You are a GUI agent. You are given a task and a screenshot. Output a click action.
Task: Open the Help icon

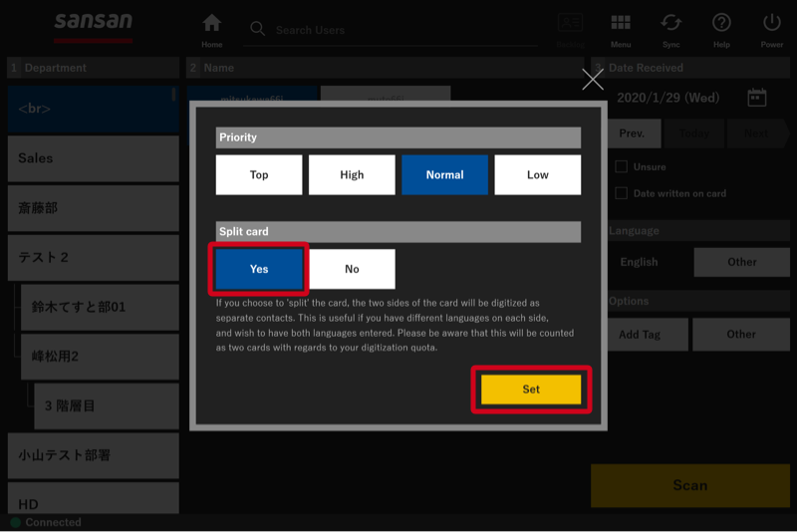point(721,24)
